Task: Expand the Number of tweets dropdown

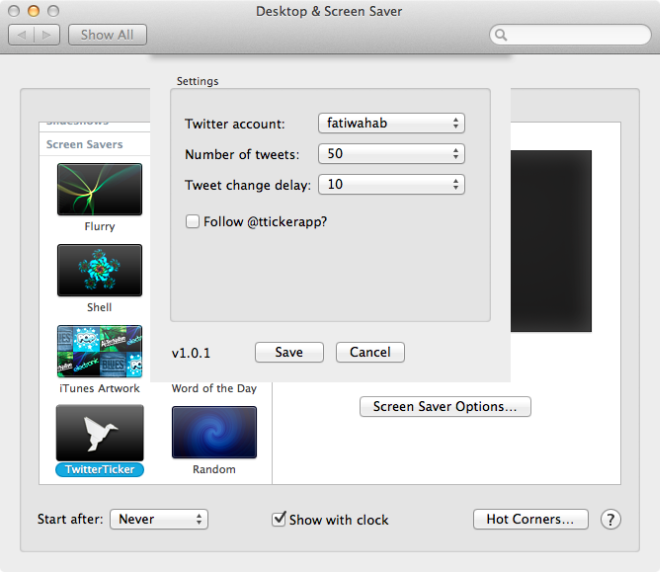Action: tap(391, 154)
